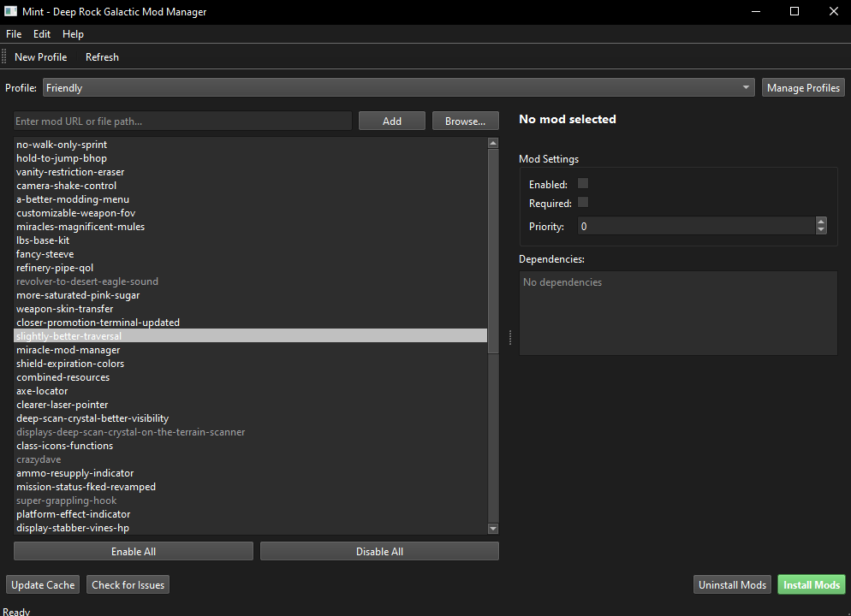Select displays-deep-scan-crystal-on-the-terrain-scanner mod

click(x=250, y=432)
